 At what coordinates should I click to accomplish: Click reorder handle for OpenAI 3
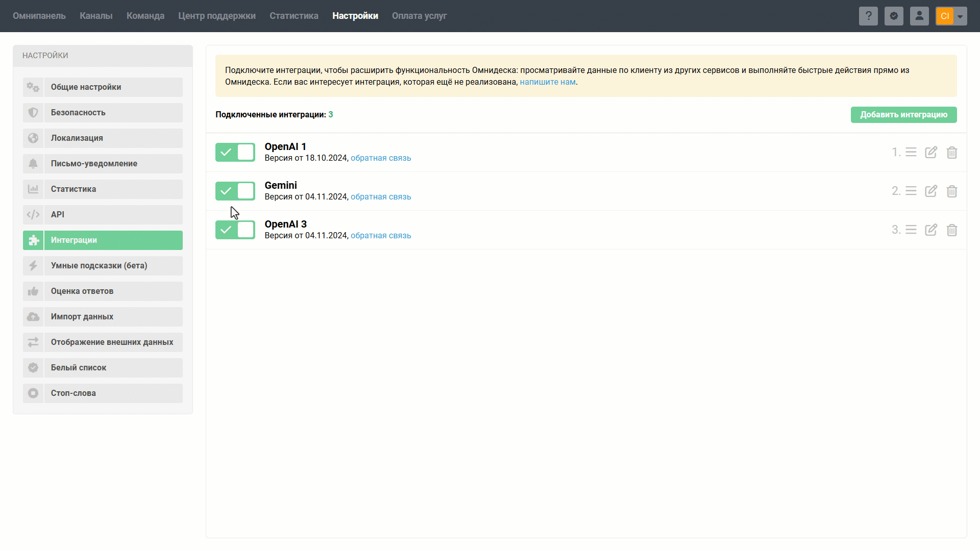tap(911, 230)
